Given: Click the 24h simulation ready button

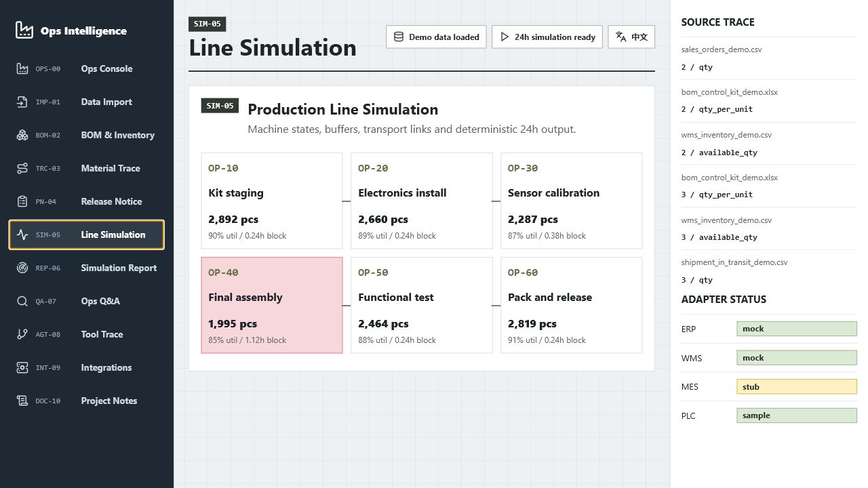Looking at the screenshot, I should point(548,37).
